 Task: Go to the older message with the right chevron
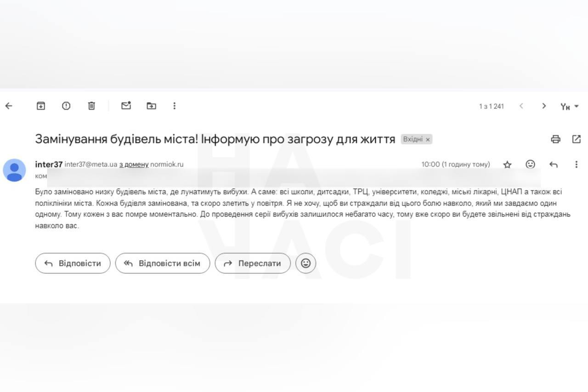[544, 106]
